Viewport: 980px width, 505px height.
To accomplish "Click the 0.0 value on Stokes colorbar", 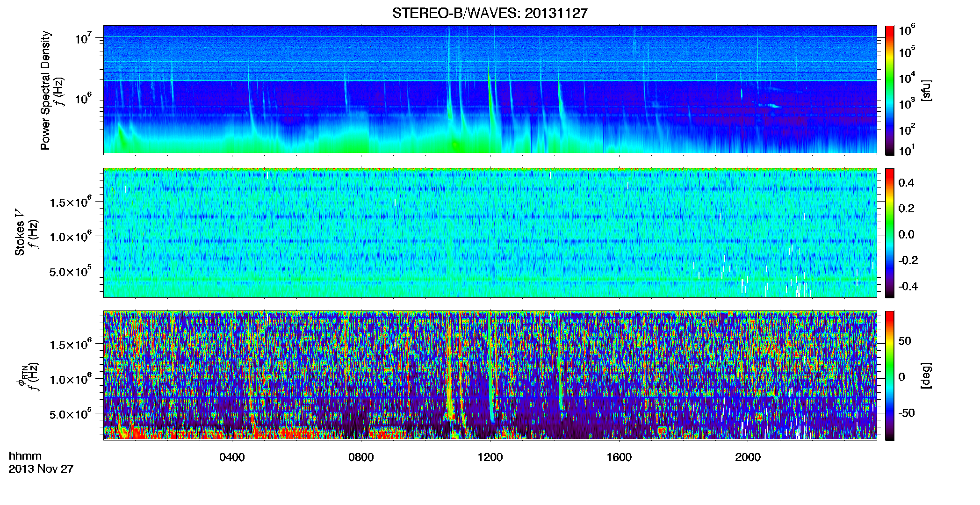I will (x=907, y=235).
